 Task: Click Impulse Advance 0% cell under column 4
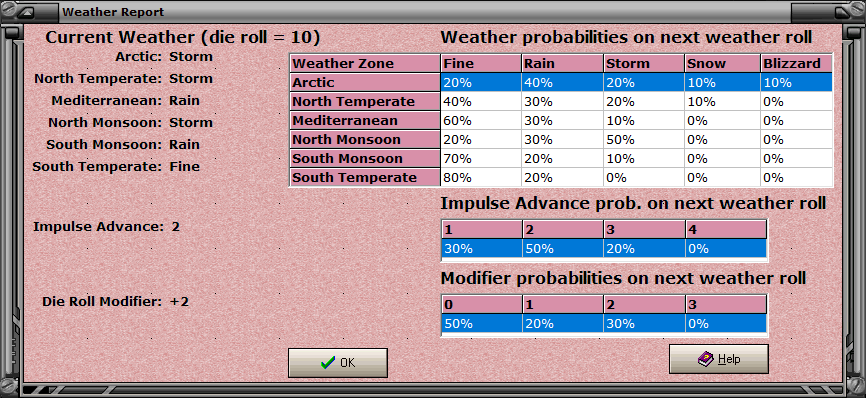point(726,248)
